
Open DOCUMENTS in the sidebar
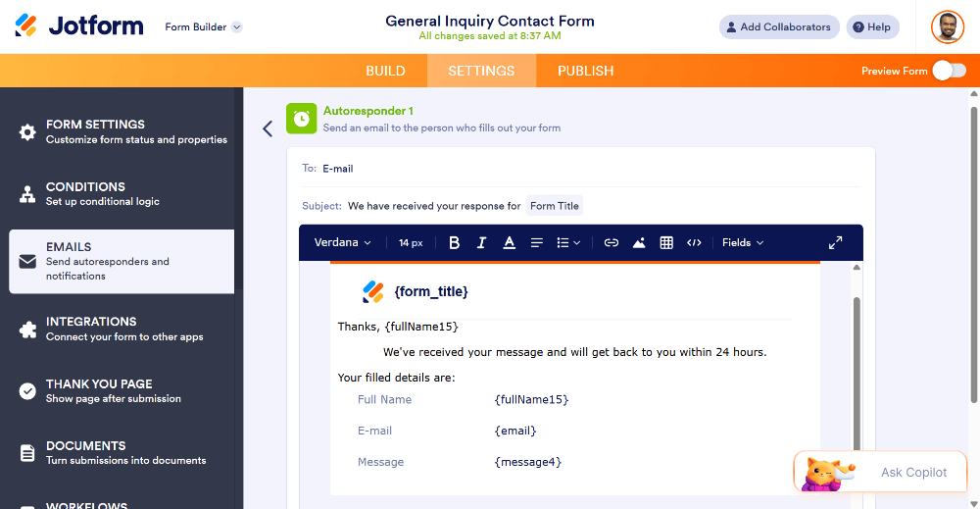click(x=122, y=453)
